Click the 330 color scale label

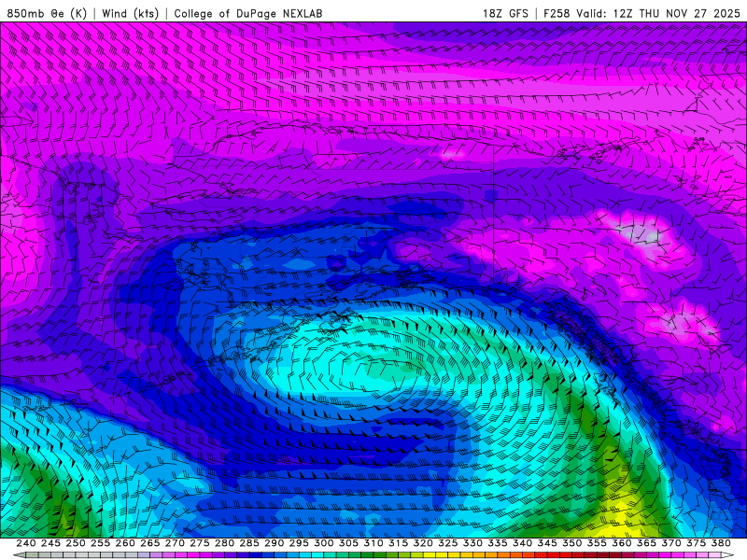point(472,543)
